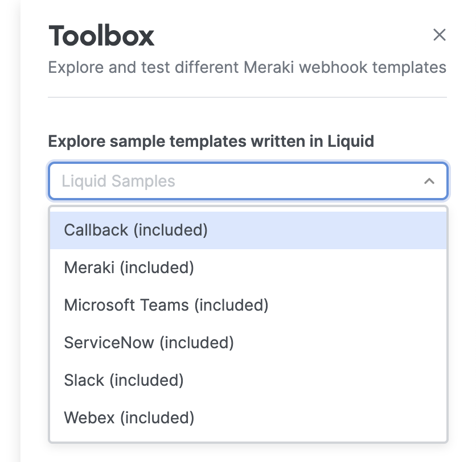
Task: Select the ServiceNow (included) template
Action: click(248, 343)
